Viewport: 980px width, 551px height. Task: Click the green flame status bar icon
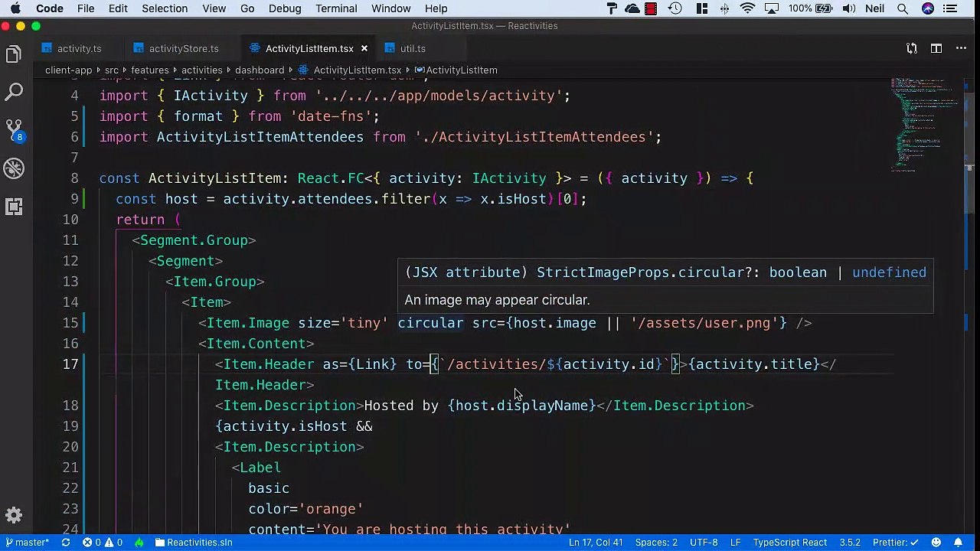click(x=139, y=543)
